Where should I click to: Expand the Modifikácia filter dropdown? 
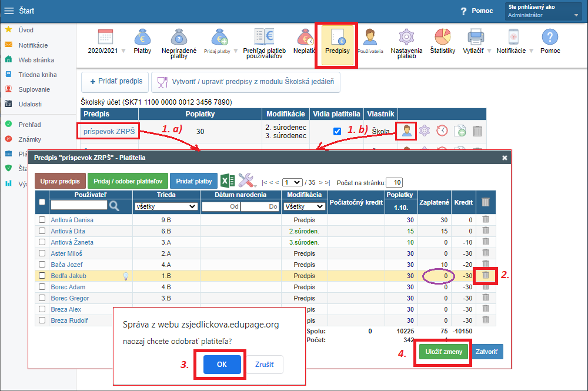click(304, 206)
